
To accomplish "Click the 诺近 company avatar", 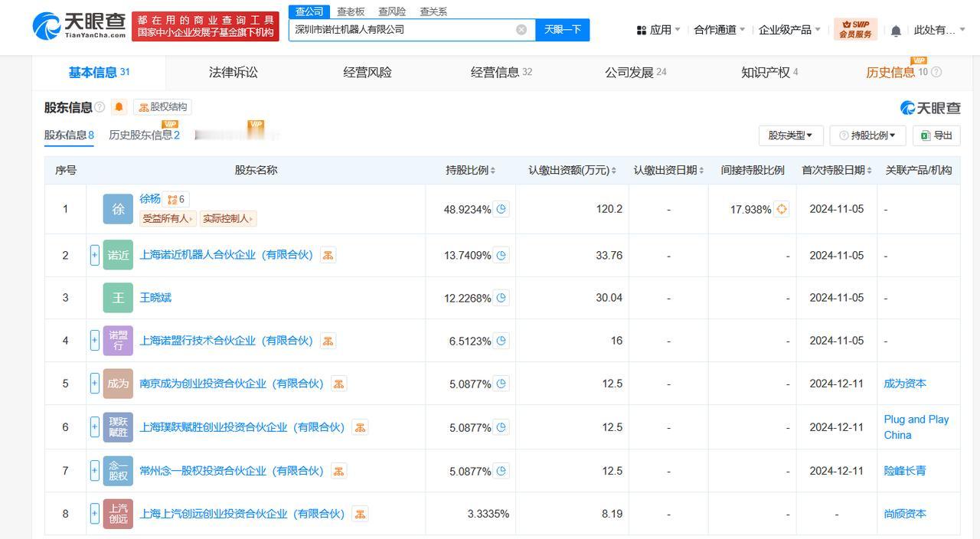I will [x=118, y=255].
